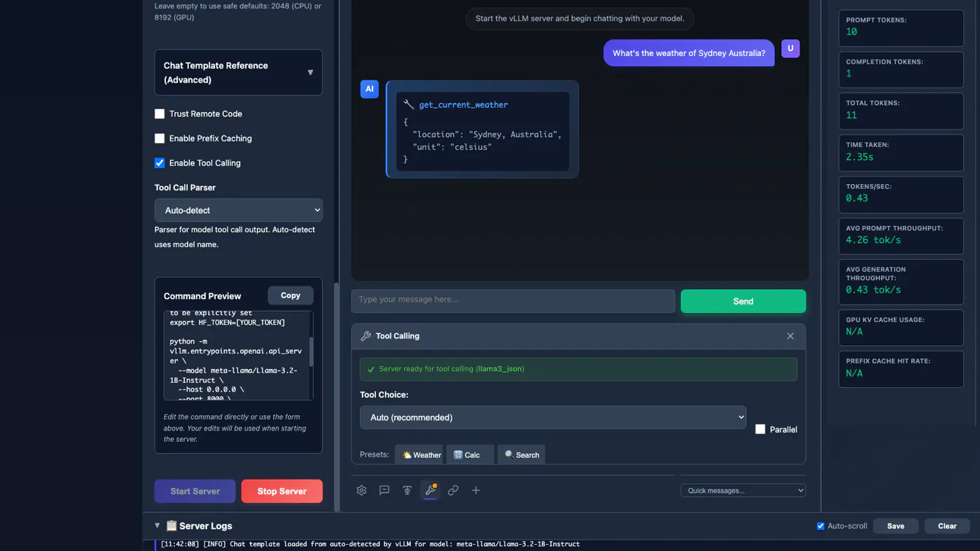Click the Time Taken value 2.35s
The image size is (980, 551).
tap(860, 157)
